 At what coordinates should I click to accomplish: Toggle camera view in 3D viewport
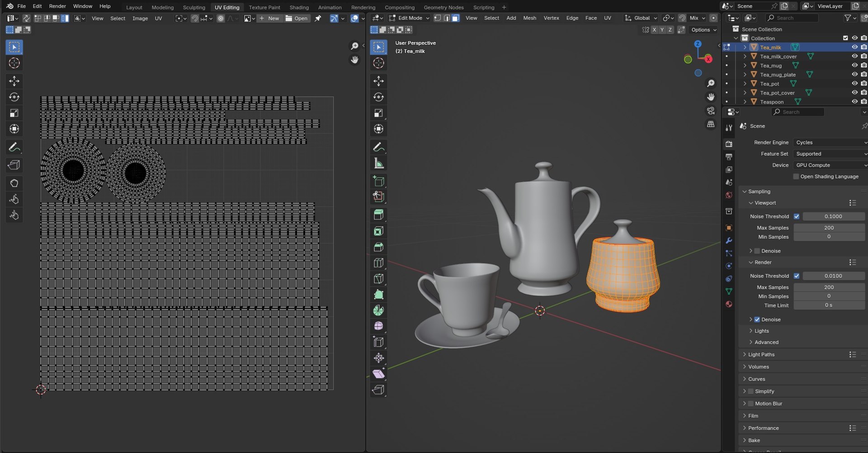tap(711, 111)
